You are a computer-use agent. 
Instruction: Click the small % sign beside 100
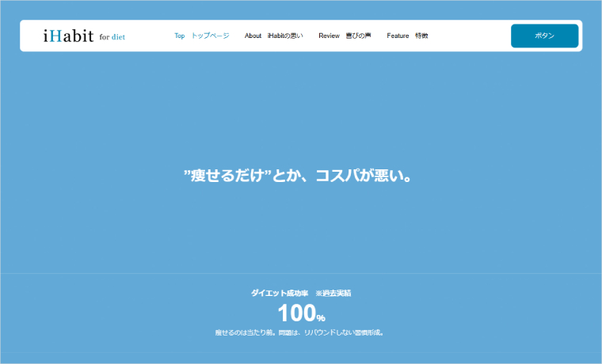321,318
